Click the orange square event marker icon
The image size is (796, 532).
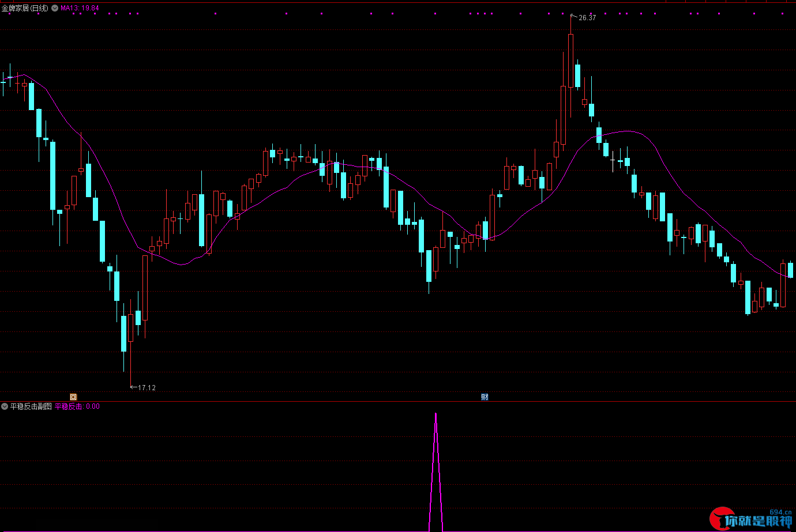pos(73,397)
